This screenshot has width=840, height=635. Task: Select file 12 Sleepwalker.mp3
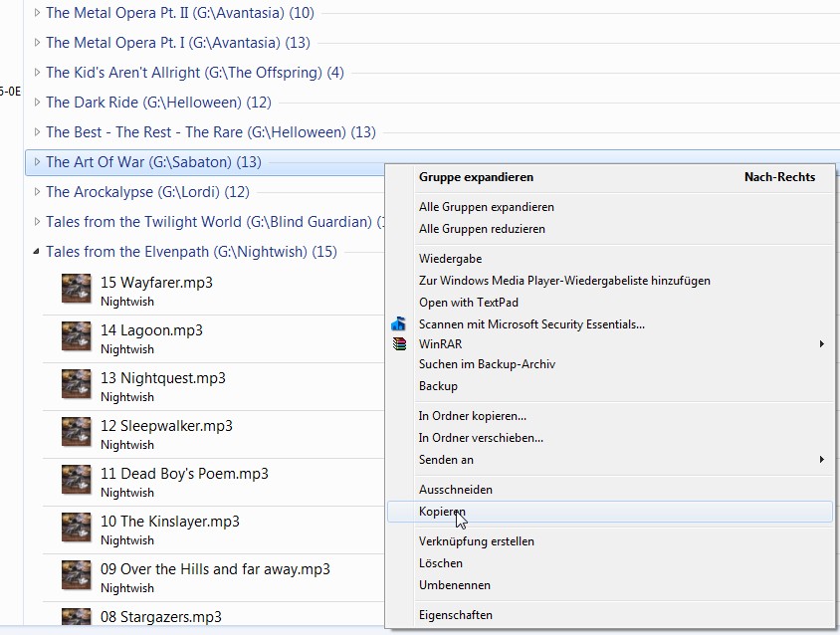166,425
